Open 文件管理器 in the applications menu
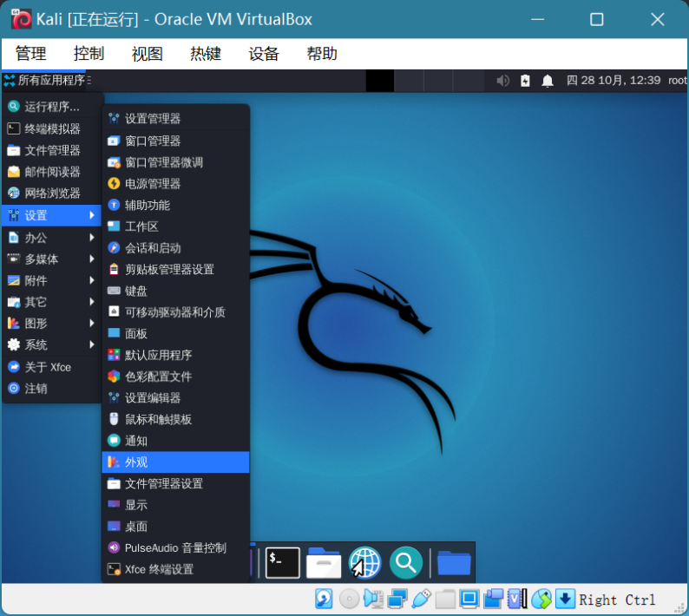689x616 pixels. [52, 150]
